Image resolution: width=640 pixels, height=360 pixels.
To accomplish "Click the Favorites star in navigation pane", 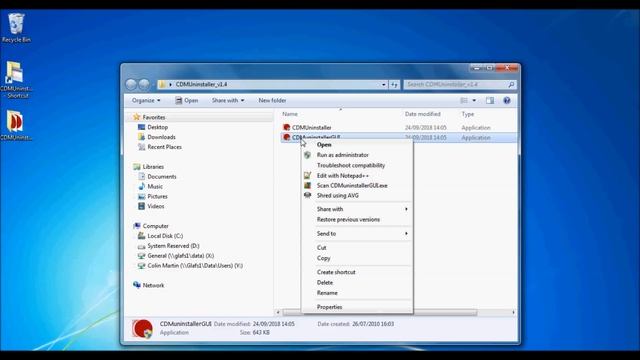I will click(137, 117).
